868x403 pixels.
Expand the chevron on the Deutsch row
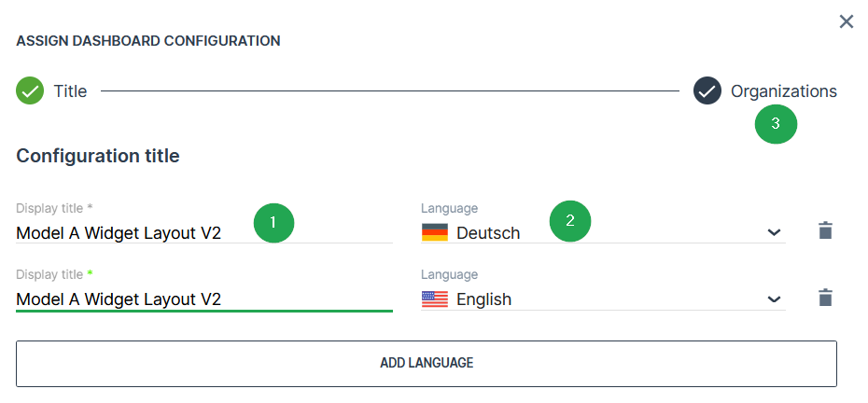(x=774, y=233)
